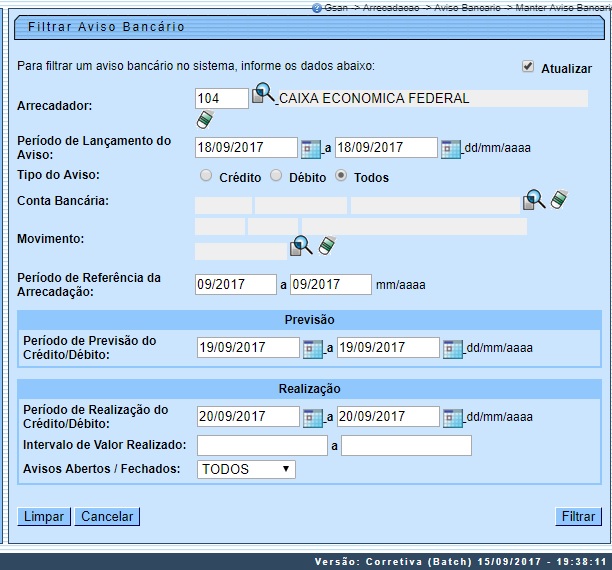The width and height of the screenshot is (612, 570).
Task: Clear Movimento with the eraser icon
Action: pos(325,246)
